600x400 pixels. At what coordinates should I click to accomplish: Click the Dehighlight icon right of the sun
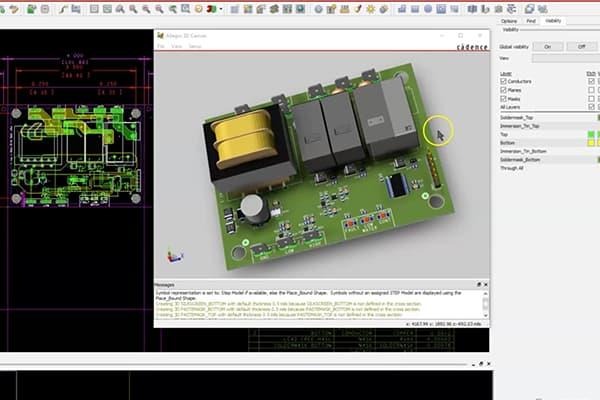(384, 9)
